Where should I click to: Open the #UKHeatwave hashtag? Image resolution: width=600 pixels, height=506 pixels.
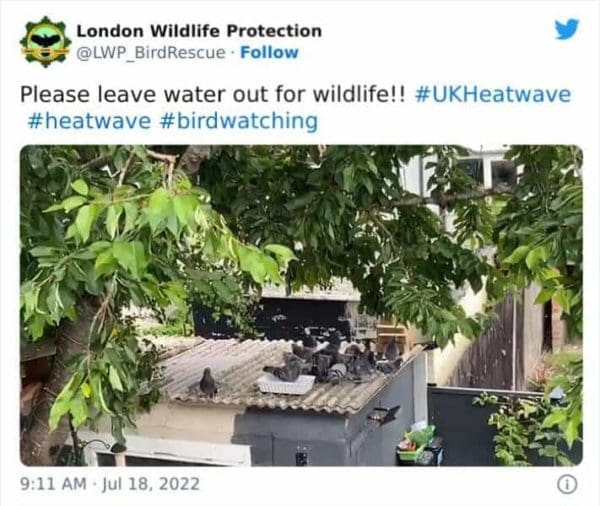pos(493,94)
